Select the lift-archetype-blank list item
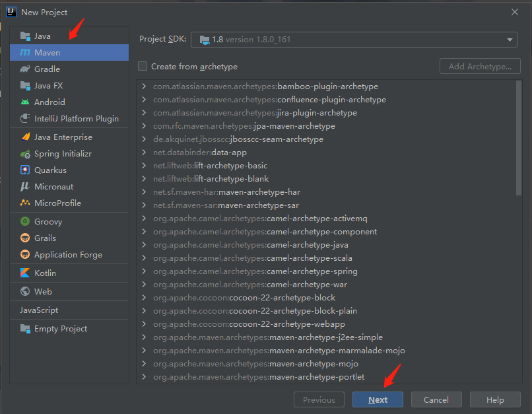 tap(211, 179)
